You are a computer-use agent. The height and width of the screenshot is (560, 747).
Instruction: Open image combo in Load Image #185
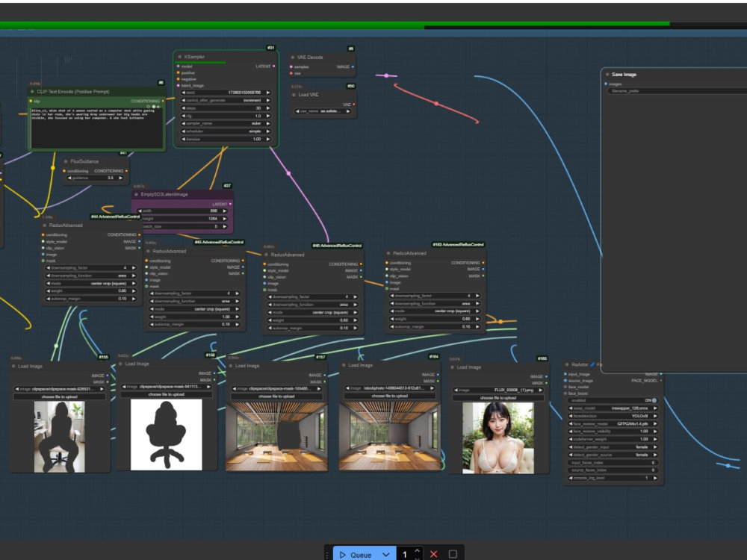[x=498, y=390]
